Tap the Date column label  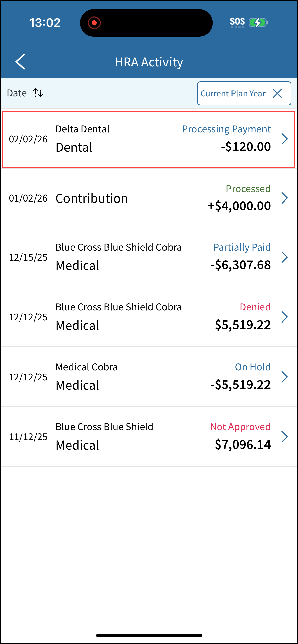pyautogui.click(x=17, y=93)
